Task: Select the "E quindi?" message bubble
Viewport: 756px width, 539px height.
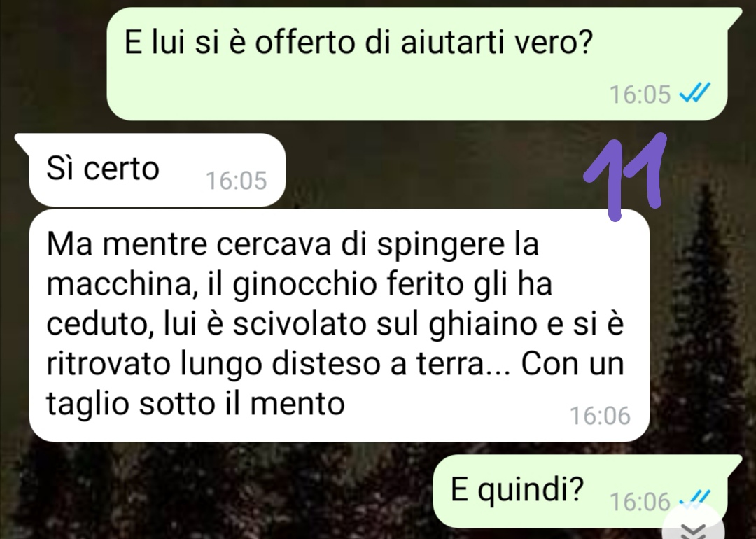Action: tap(580, 491)
